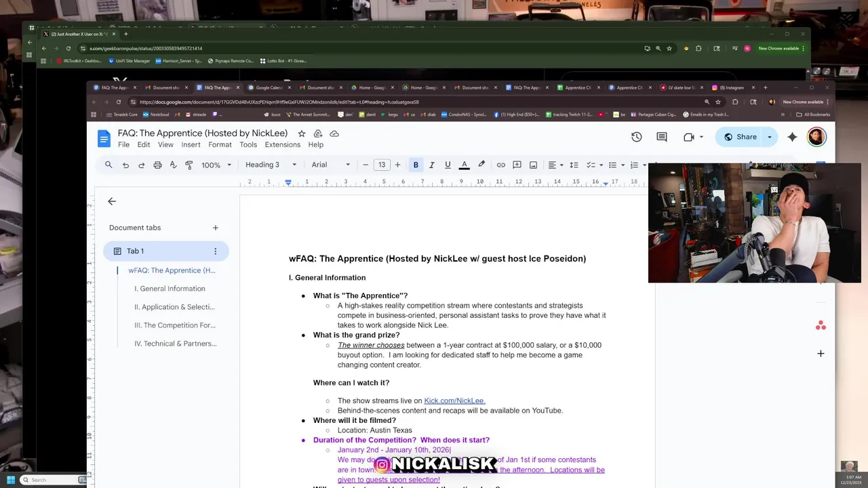The height and width of the screenshot is (488, 868).
Task: Open the Heading 3 paragraph style dropdown
Action: pyautogui.click(x=271, y=165)
